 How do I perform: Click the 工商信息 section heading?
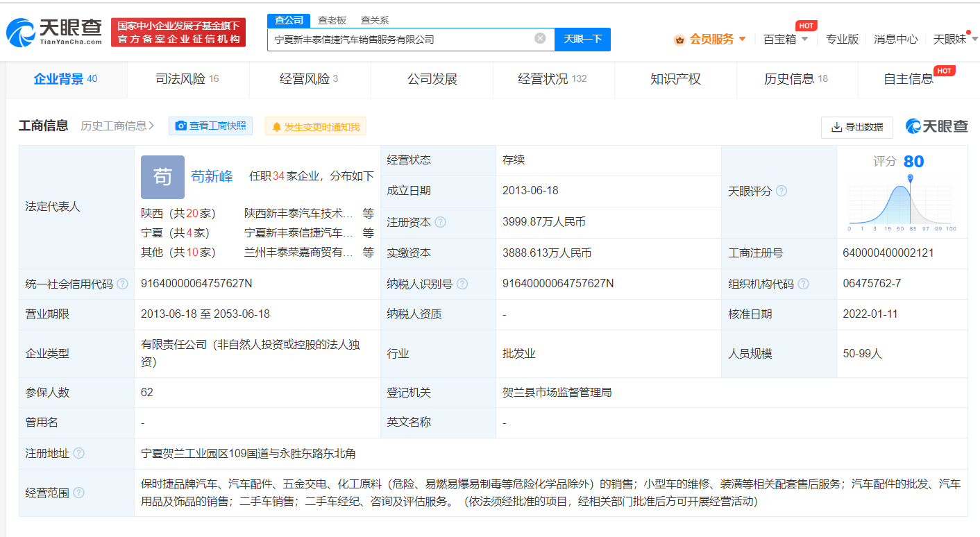click(43, 126)
